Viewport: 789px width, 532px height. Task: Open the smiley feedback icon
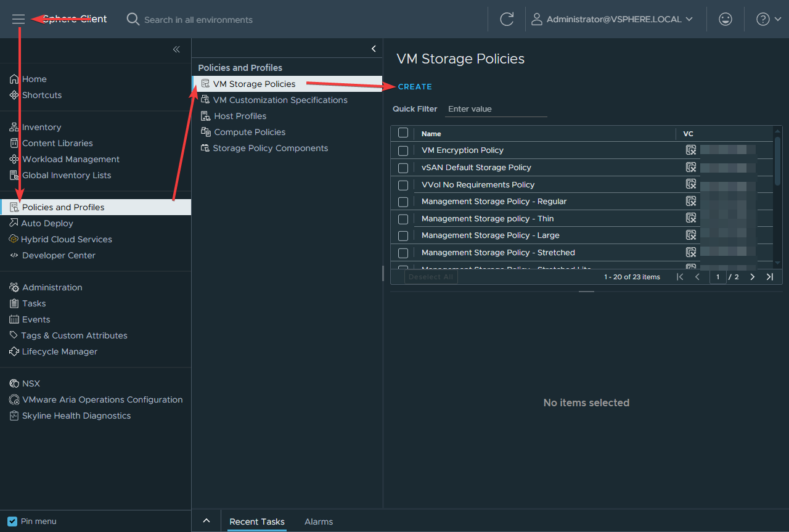pyautogui.click(x=726, y=19)
